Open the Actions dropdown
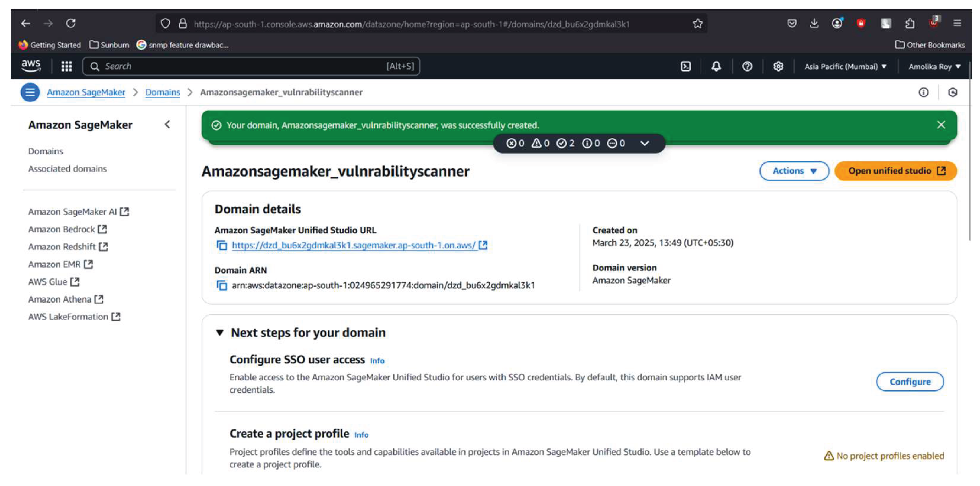The height and width of the screenshot is (486, 980). (x=794, y=171)
